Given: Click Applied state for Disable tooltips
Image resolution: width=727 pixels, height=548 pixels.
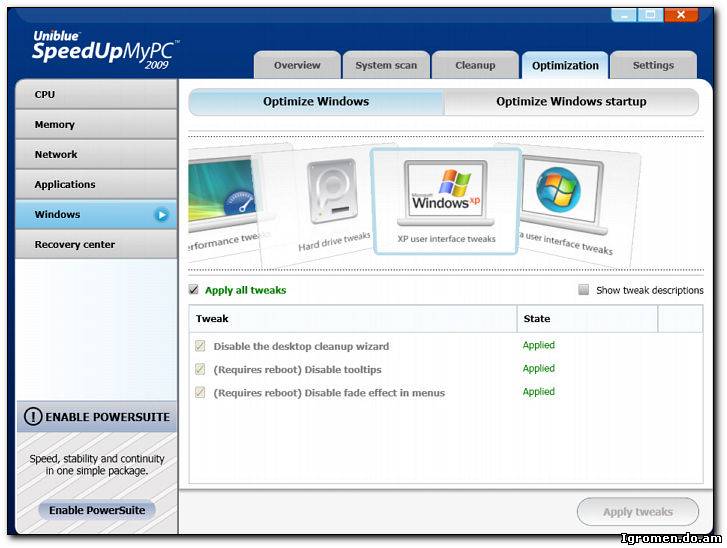Looking at the screenshot, I should [x=539, y=369].
